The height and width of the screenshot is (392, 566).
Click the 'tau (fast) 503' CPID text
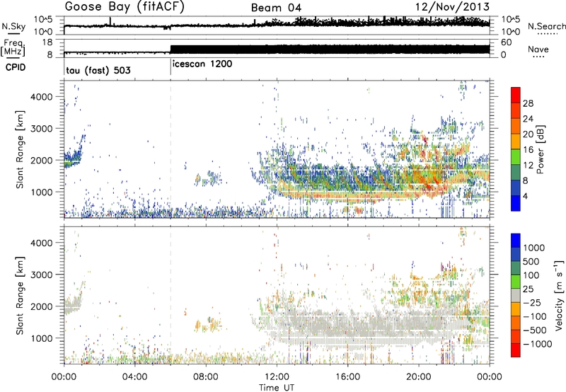pyautogui.click(x=98, y=70)
